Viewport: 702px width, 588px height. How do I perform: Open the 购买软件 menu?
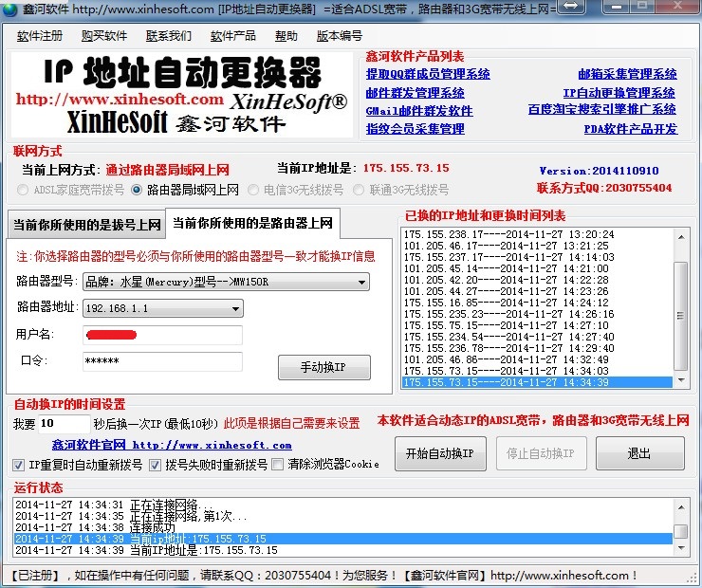point(104,36)
